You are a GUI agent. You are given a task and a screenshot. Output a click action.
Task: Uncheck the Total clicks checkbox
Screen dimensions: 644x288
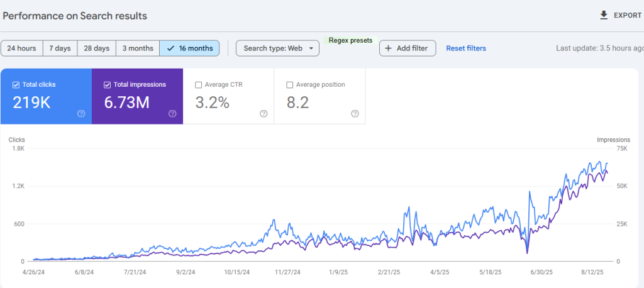[16, 85]
